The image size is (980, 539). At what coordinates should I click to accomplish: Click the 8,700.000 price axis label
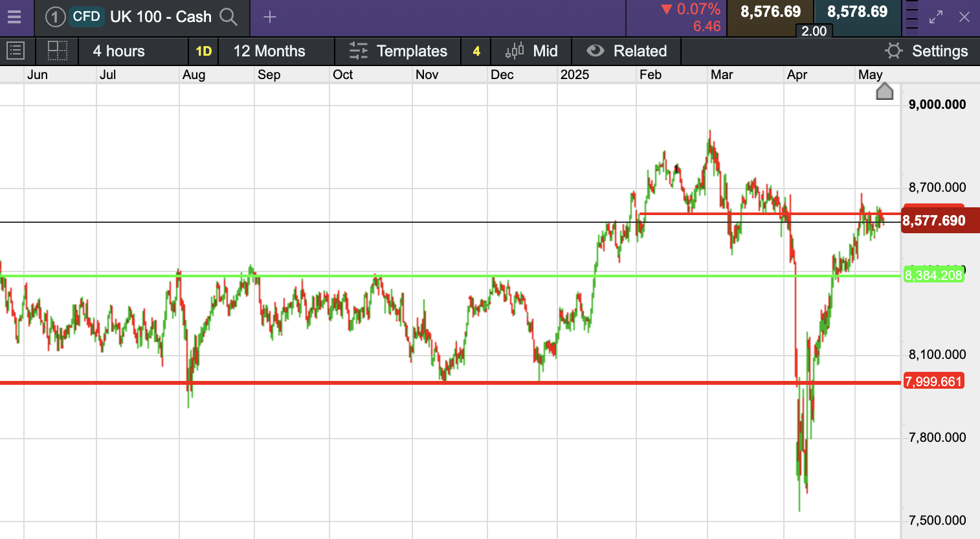point(937,187)
